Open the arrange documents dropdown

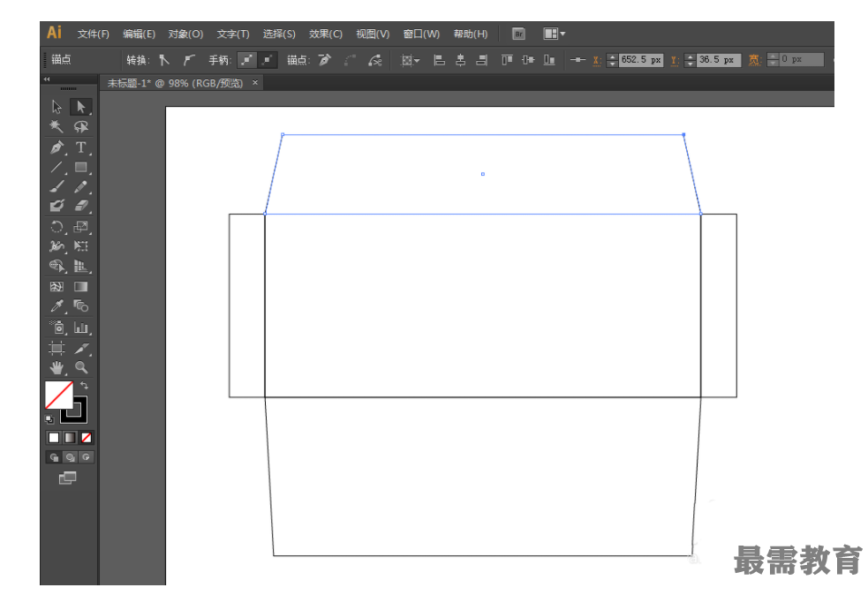tap(555, 34)
